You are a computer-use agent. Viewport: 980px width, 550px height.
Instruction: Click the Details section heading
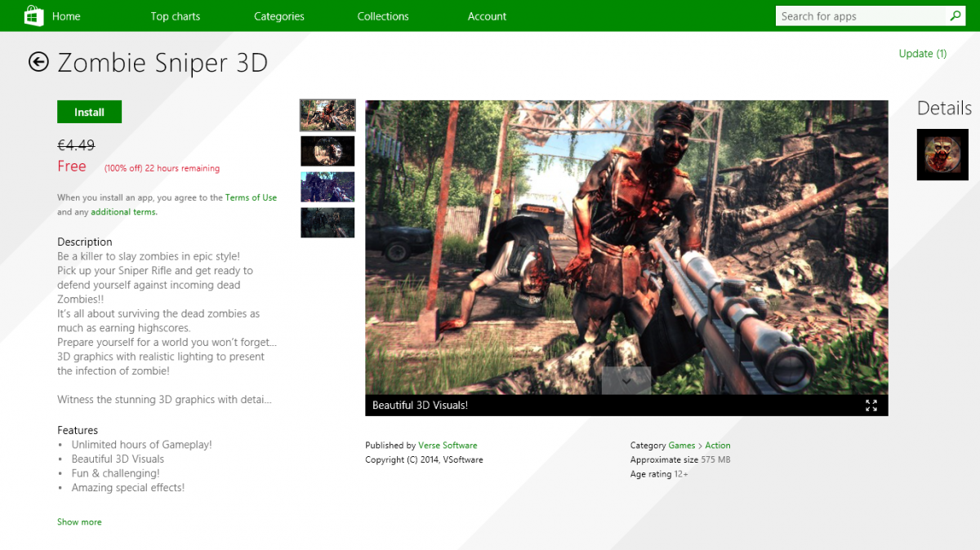pos(944,109)
